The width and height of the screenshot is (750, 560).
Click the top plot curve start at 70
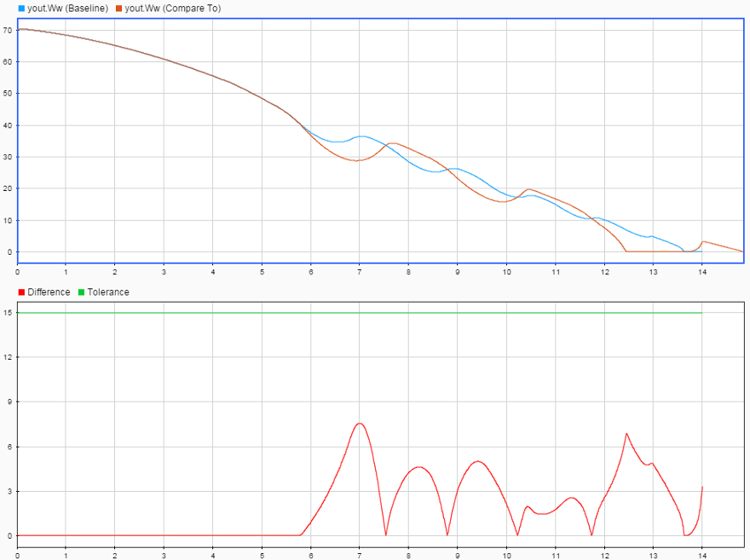pos(20,29)
